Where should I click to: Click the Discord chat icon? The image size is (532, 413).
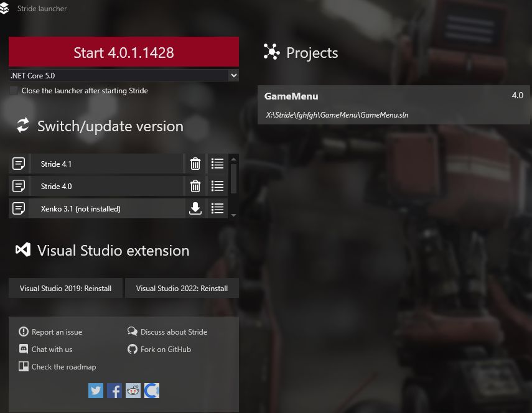pos(24,349)
